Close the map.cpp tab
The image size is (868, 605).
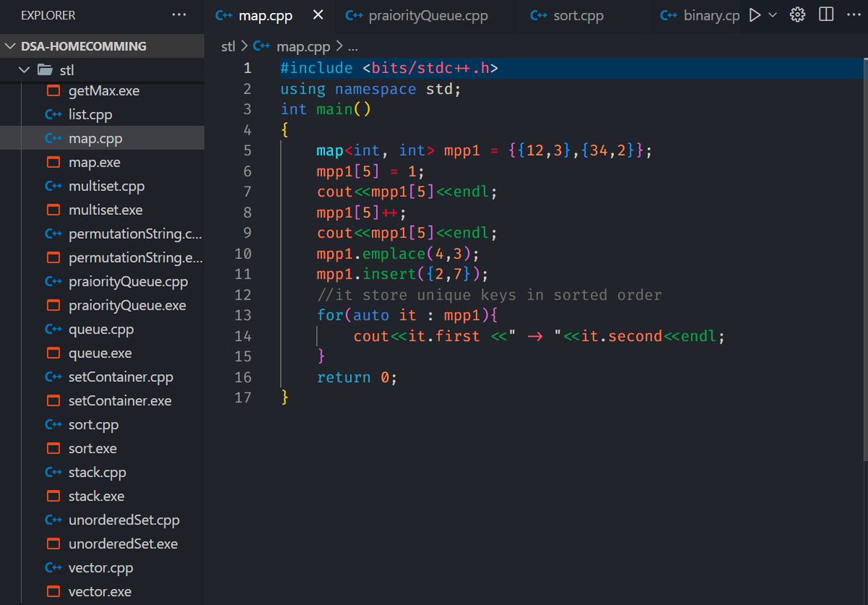click(316, 14)
